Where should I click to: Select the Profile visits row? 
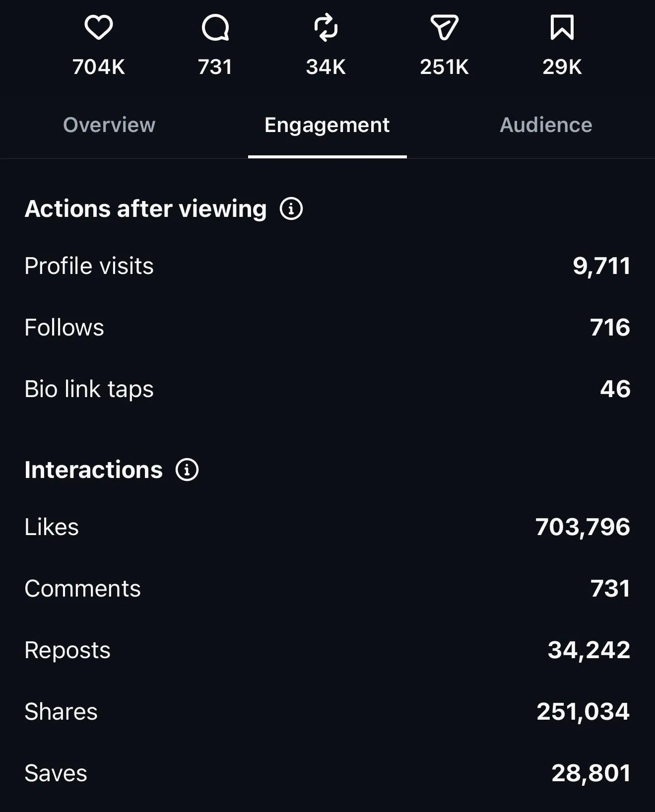click(327, 266)
